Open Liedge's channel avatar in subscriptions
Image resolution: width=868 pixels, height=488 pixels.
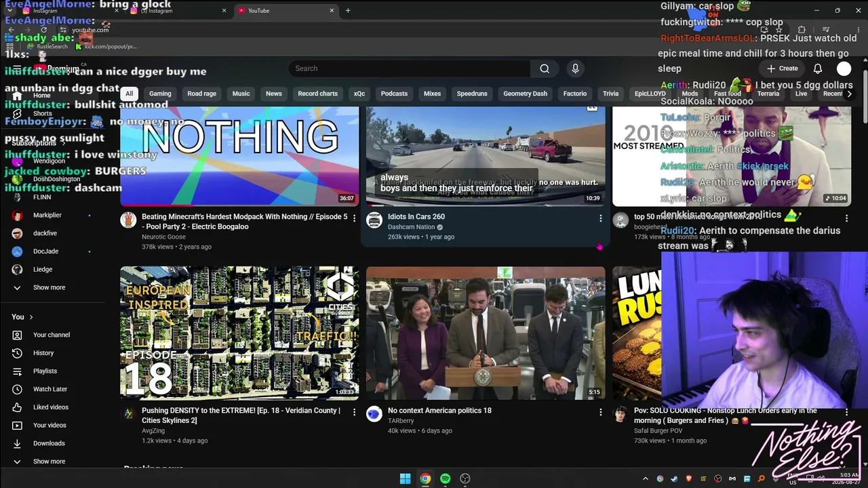18,270
